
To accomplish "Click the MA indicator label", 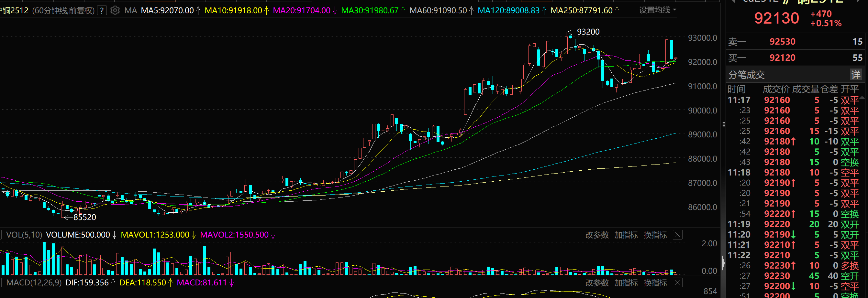I will [130, 11].
